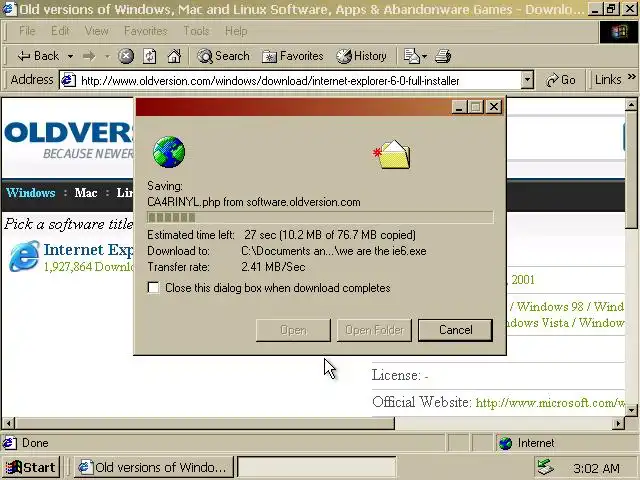Click the page icon in address bar

coord(68,80)
